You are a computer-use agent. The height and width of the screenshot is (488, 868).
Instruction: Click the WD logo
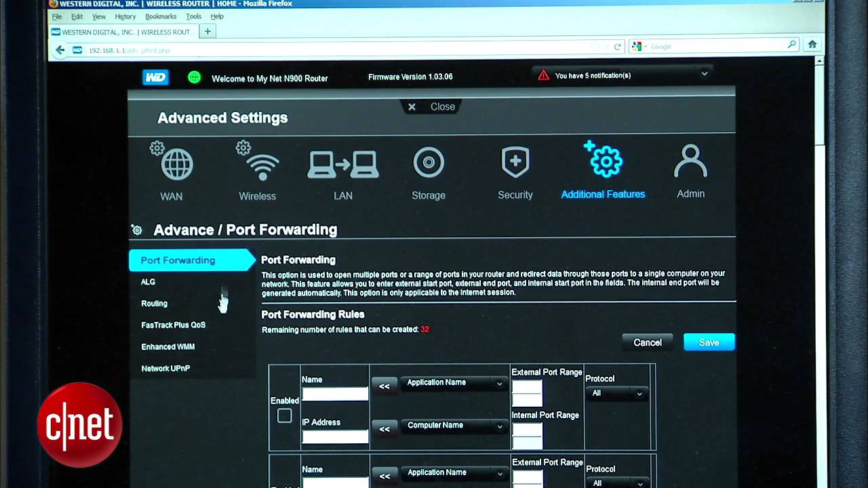156,77
